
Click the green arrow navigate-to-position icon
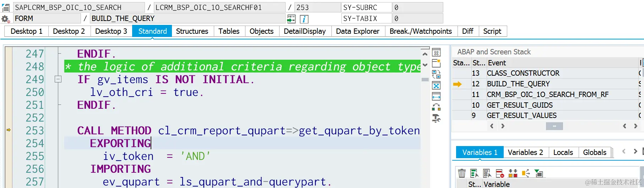click(x=291, y=19)
